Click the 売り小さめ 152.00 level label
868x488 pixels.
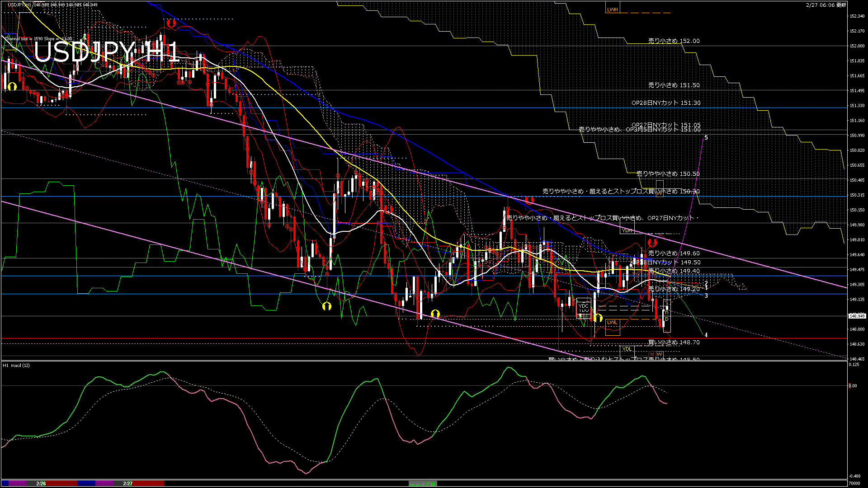tap(674, 41)
